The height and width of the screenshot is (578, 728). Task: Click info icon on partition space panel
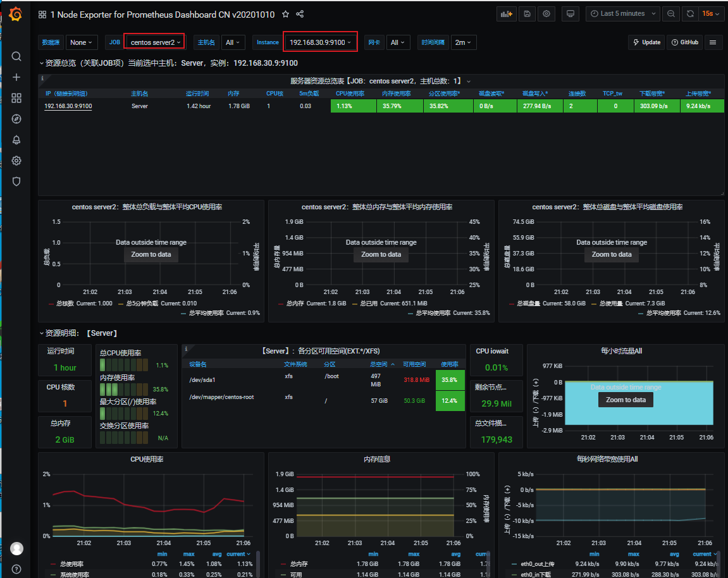tap(186, 348)
